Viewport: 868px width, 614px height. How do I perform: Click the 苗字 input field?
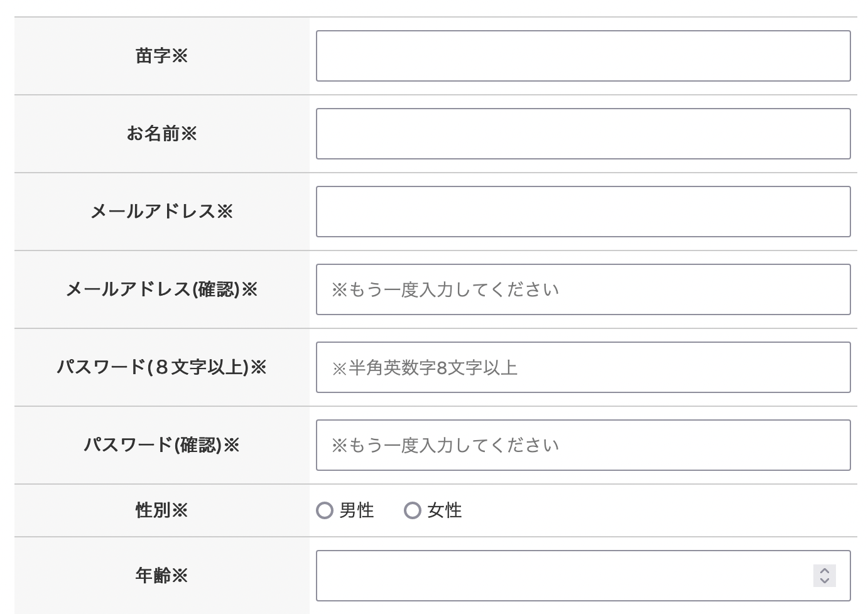(x=583, y=56)
